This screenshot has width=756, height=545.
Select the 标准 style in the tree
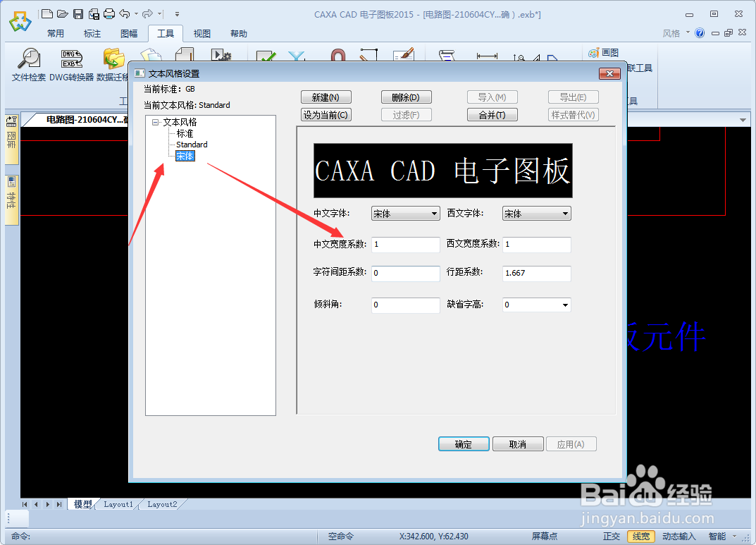[x=185, y=133]
